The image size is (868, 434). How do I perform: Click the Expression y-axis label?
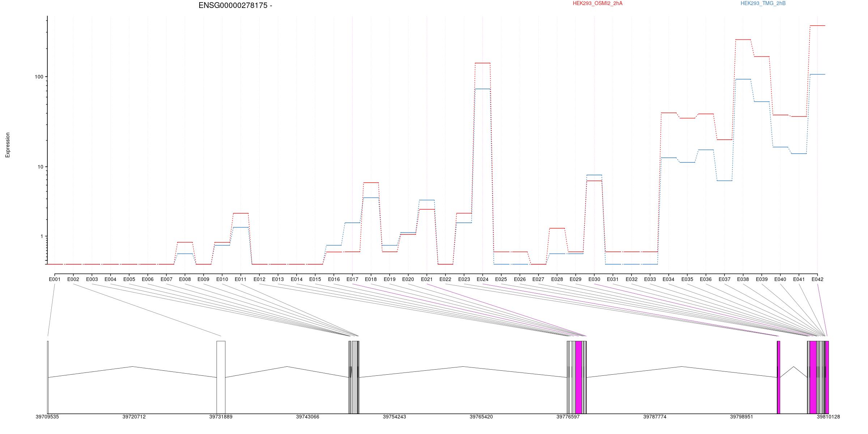point(8,145)
